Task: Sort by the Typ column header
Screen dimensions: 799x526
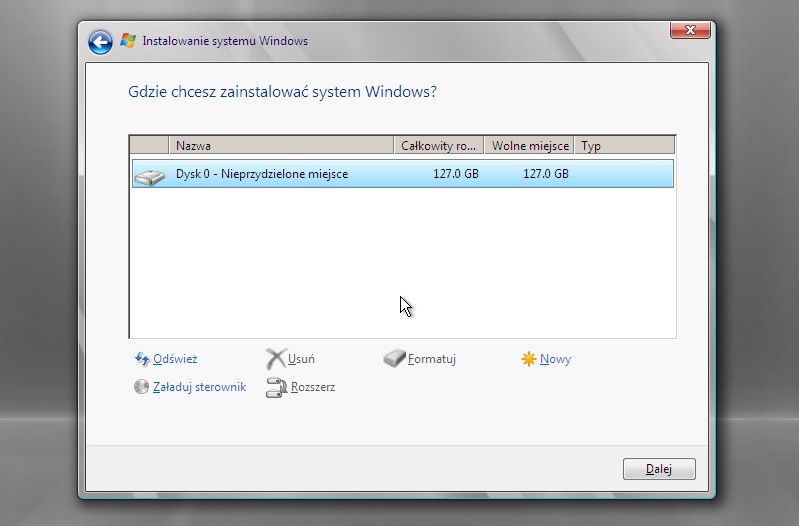Action: [625, 145]
